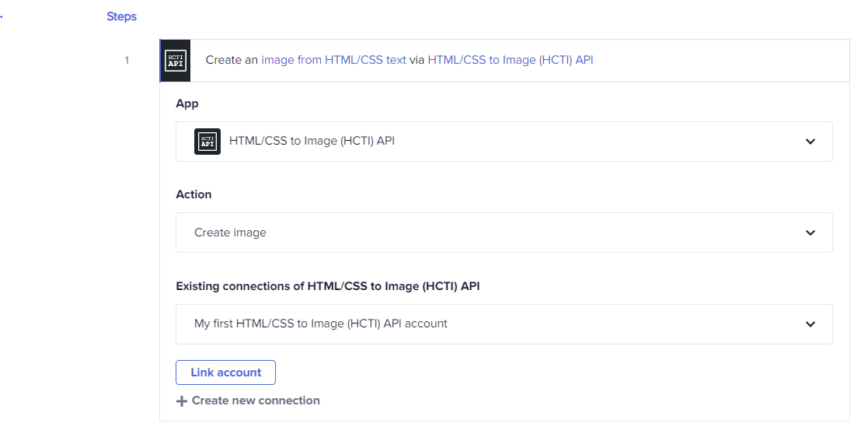Open the Action dropdown chevron
Viewport: 868px width, 430px height.
[810, 232]
